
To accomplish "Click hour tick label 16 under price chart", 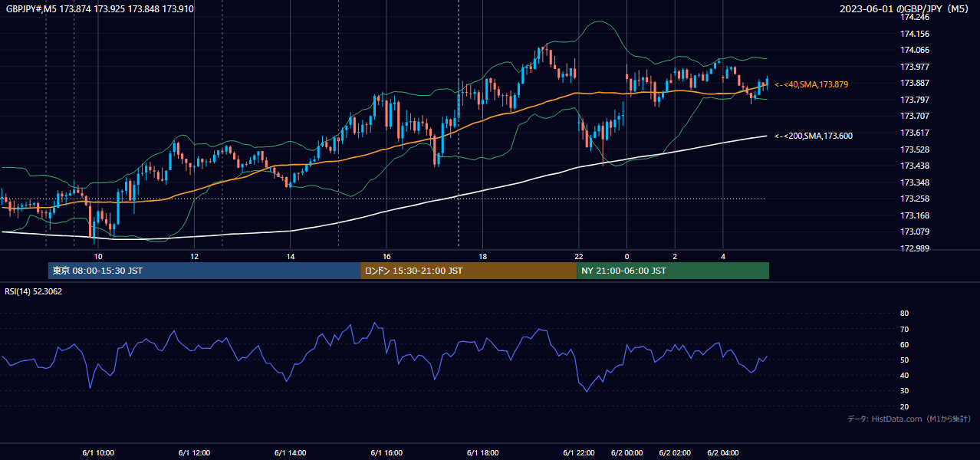I will point(386,256).
